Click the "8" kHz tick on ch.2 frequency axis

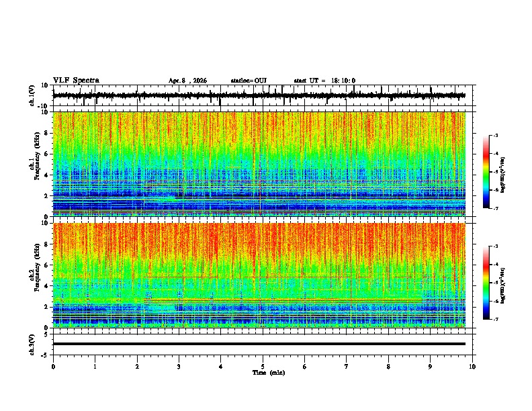pyautogui.click(x=46, y=244)
